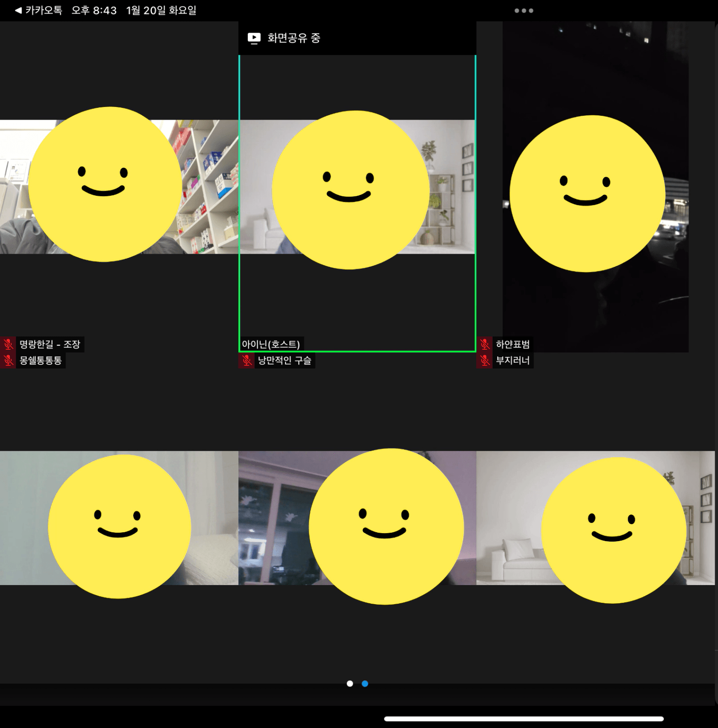
Task: Tap the 낭만적인 구슬 participant name
Action: (x=284, y=360)
